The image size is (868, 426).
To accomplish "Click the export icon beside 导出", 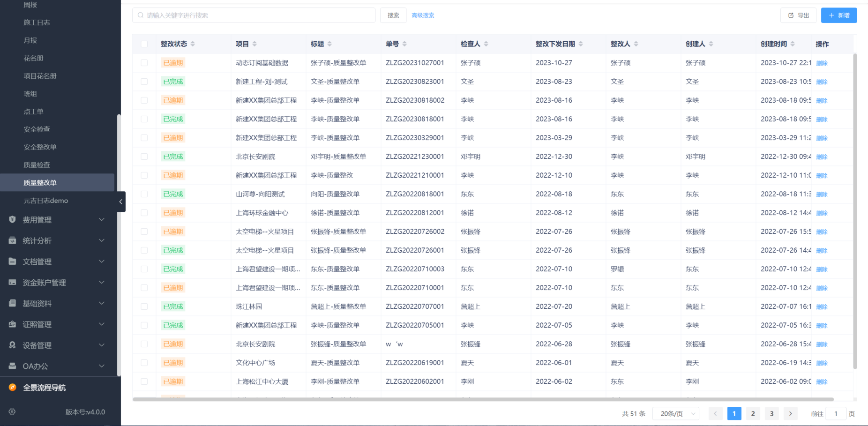I will click(790, 15).
